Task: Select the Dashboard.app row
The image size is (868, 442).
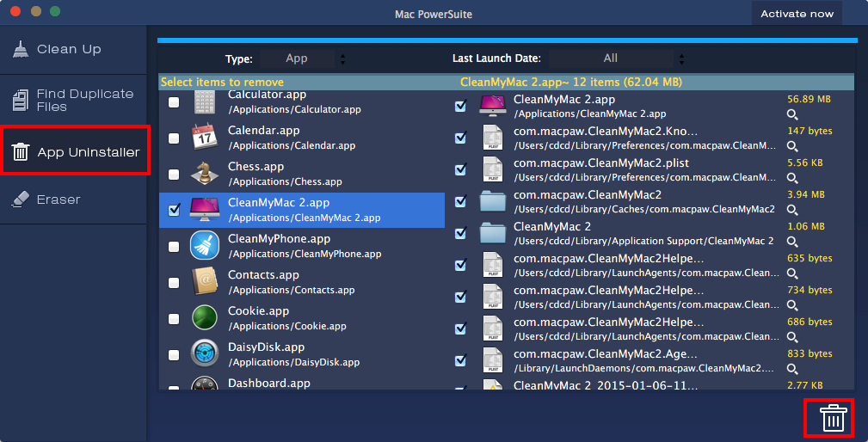Action: click(x=302, y=384)
